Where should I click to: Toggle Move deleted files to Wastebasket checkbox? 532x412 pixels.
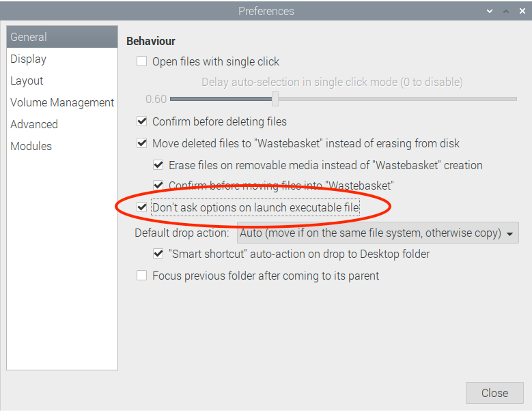[x=142, y=143]
